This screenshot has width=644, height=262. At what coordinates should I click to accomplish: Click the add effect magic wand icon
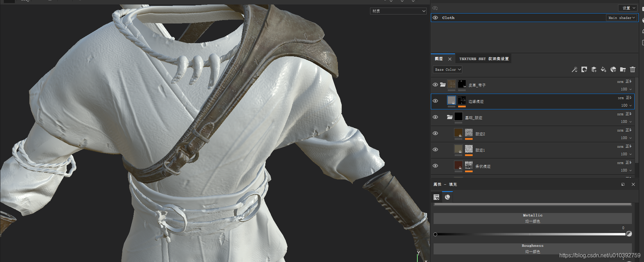pyautogui.click(x=575, y=69)
